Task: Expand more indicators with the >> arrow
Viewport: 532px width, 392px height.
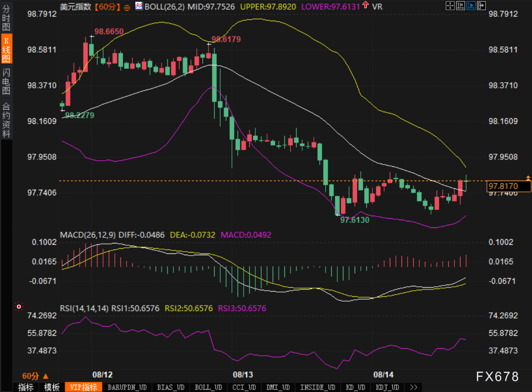Action: point(413,387)
